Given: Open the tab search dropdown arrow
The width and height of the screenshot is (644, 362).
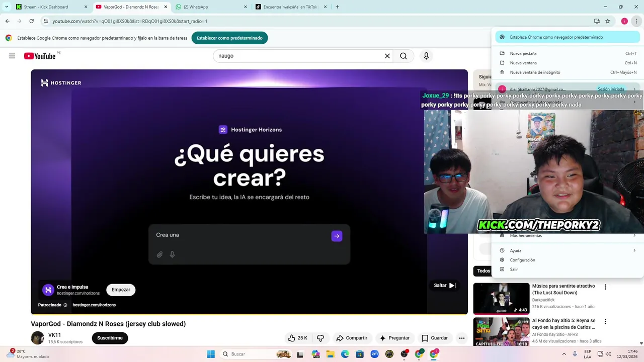Looking at the screenshot, I should [x=7, y=7].
